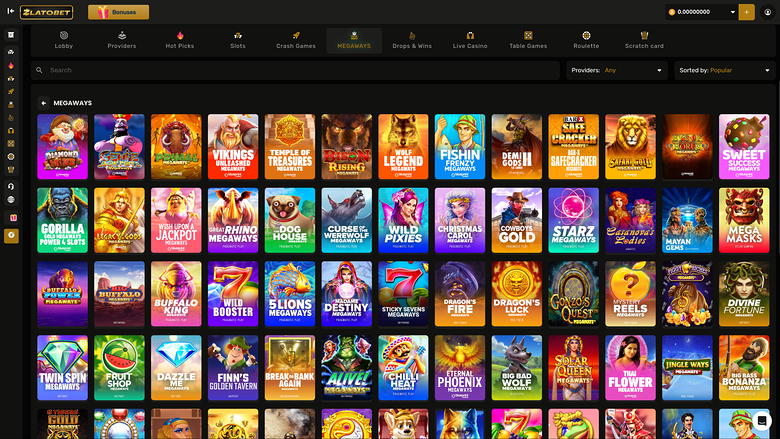780x439 pixels.
Task: Open Buffalo King Megaways game
Action: point(176,294)
